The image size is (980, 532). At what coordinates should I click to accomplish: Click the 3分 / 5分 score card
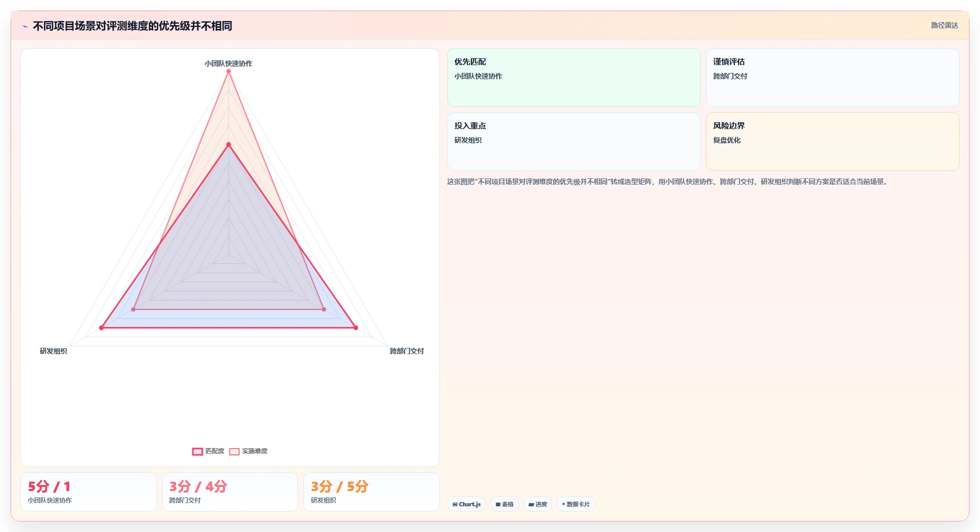tap(372, 492)
